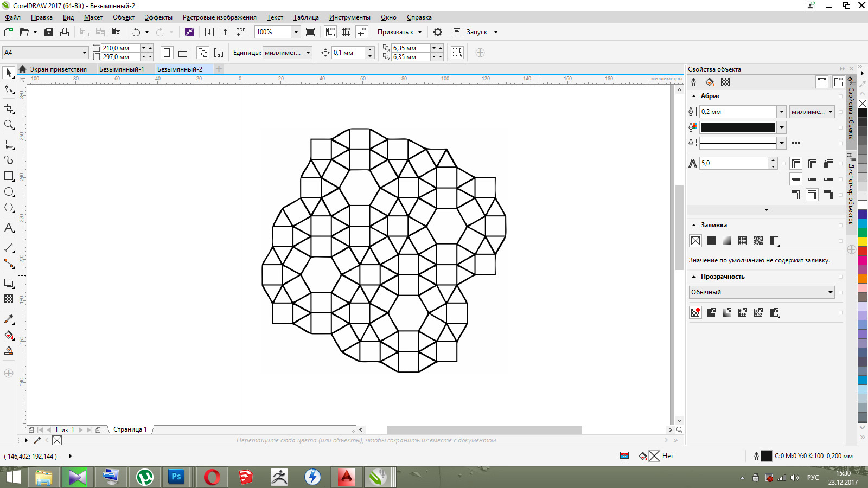Click the Print icon
Viewport: 868px width, 488px height.
click(65, 32)
